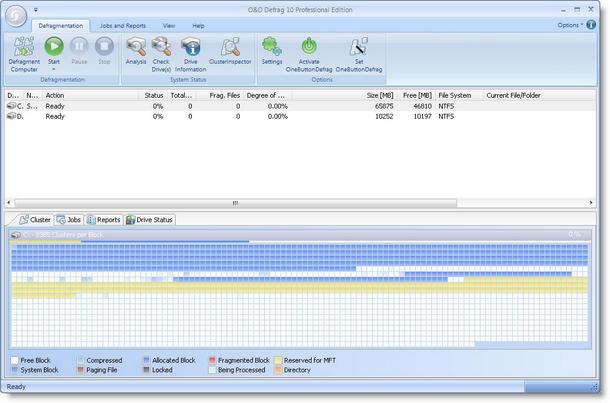Sort by the File System column header
610x403 pixels.
click(459, 95)
